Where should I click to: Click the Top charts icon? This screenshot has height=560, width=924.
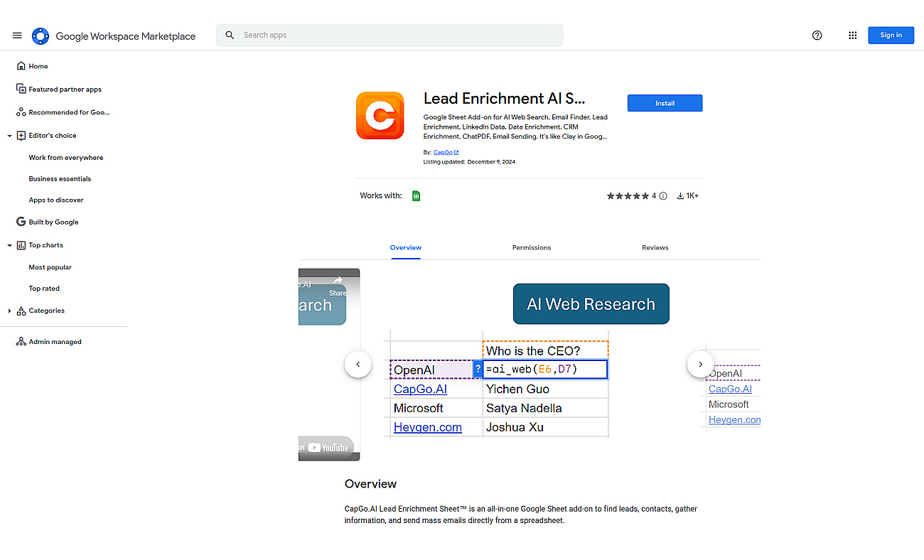[21, 245]
